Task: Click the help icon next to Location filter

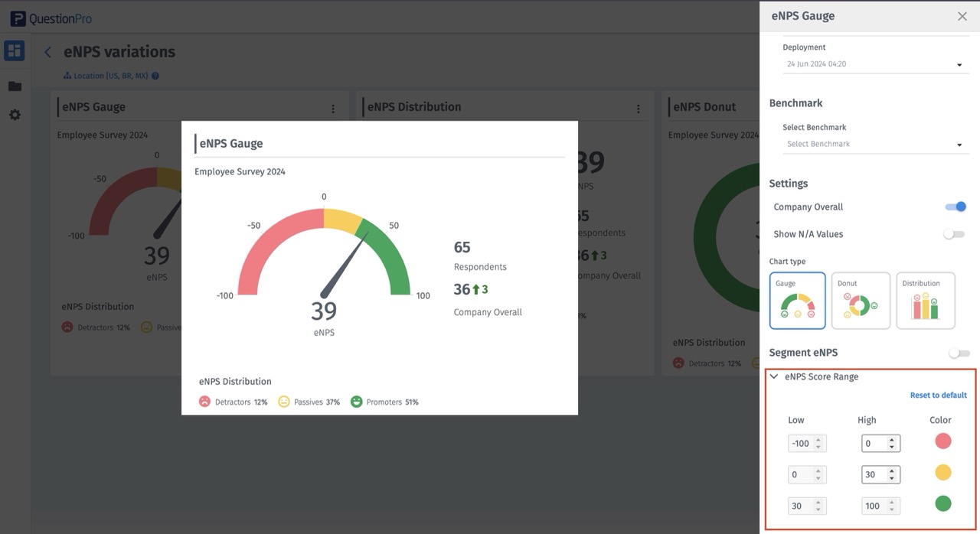Action: tap(155, 76)
